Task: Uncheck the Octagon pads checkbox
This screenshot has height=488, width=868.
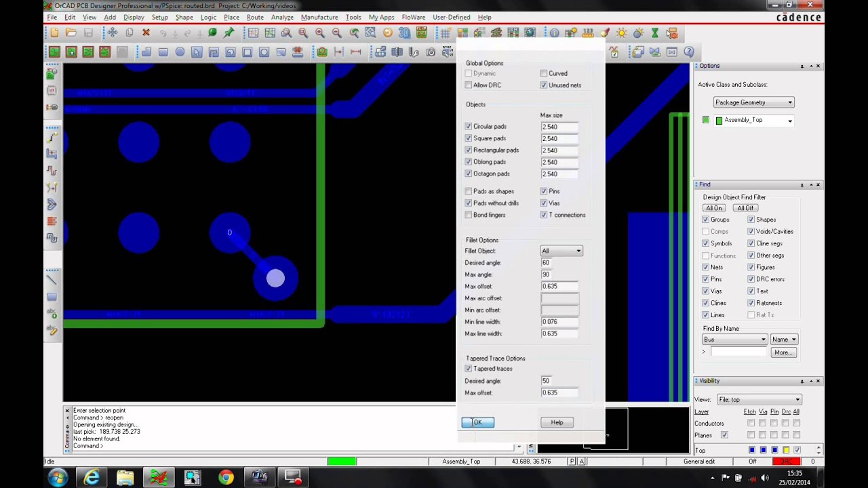Action: 469,174
